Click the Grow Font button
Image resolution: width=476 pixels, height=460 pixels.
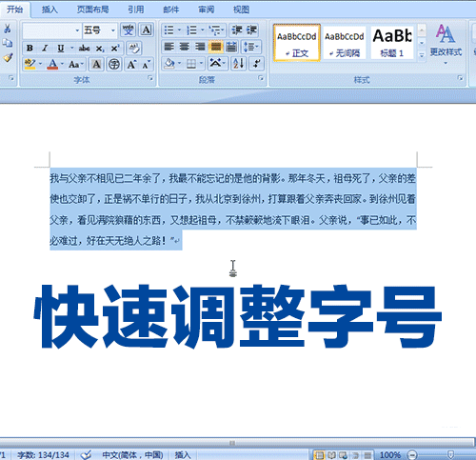[x=131, y=65]
